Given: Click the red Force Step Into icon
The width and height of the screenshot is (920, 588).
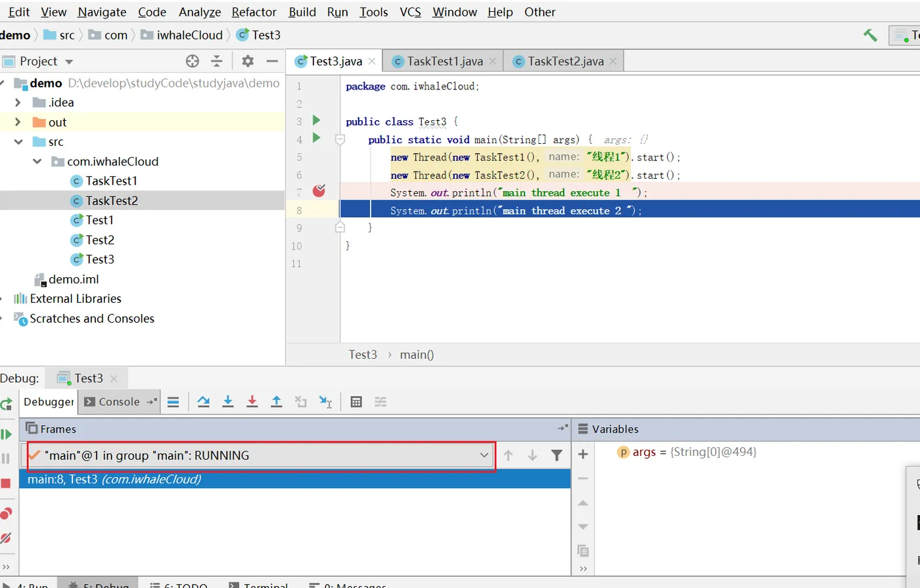Looking at the screenshot, I should click(252, 401).
